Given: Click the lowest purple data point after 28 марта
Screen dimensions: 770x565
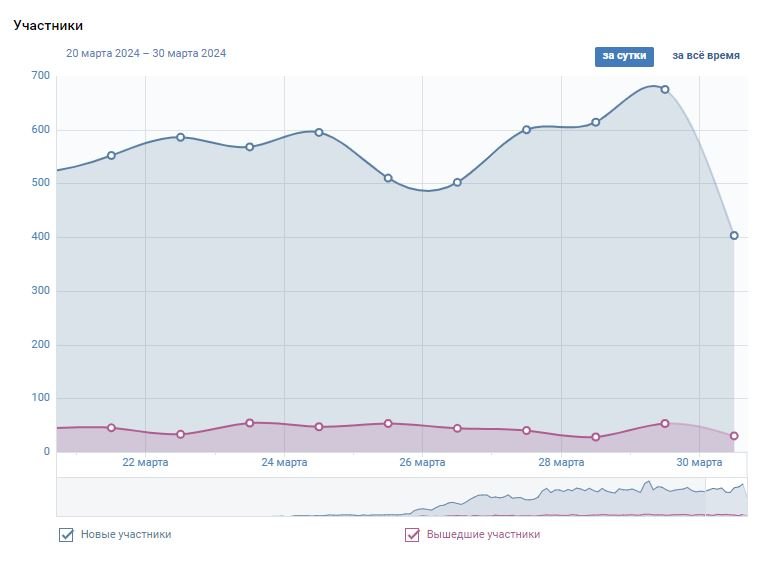Looking at the screenshot, I should point(596,437).
